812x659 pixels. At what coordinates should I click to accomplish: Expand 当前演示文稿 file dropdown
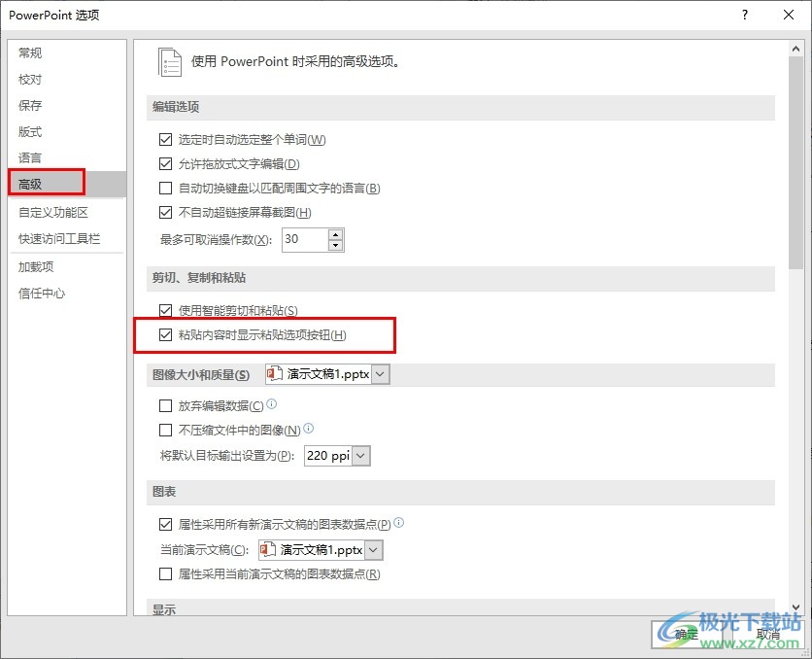coord(374,550)
